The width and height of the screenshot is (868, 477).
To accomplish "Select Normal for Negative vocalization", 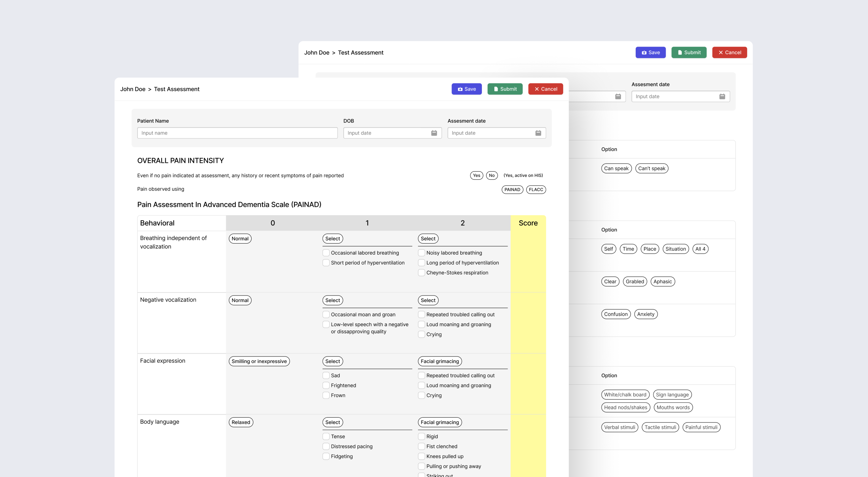I will (240, 300).
